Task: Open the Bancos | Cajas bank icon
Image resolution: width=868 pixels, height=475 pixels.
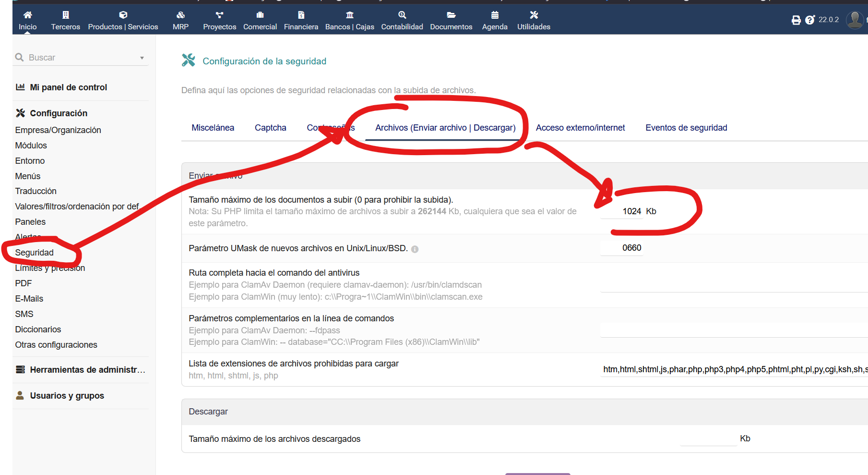Action: click(350, 15)
